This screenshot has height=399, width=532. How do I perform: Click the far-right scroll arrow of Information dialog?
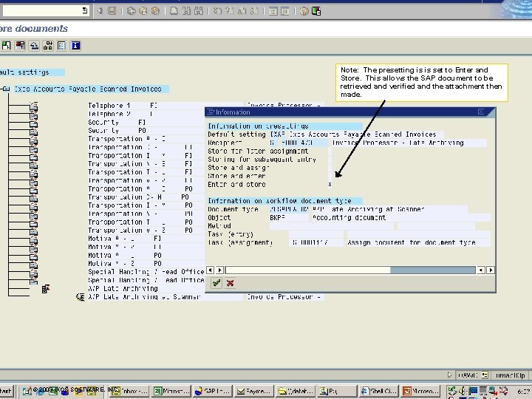(x=491, y=270)
